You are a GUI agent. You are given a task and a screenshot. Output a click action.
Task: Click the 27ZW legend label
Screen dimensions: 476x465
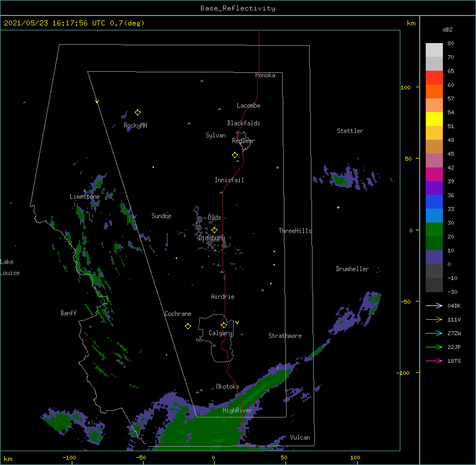tap(454, 333)
